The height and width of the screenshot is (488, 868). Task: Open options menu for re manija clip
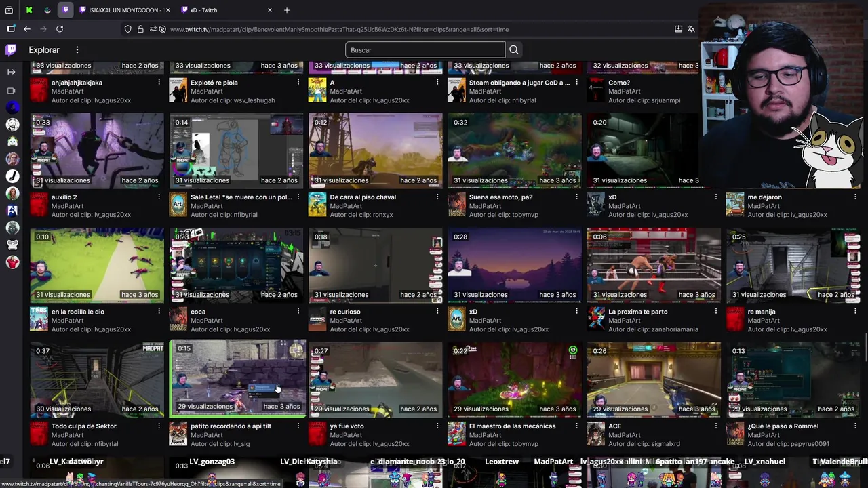click(855, 311)
